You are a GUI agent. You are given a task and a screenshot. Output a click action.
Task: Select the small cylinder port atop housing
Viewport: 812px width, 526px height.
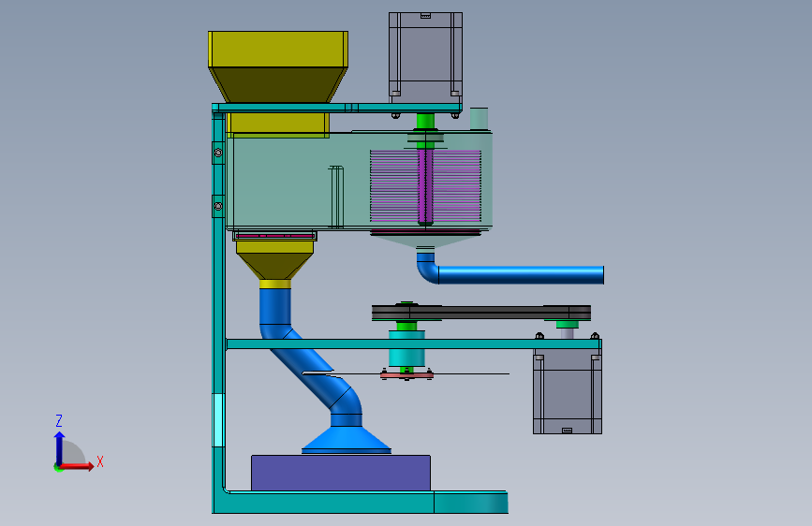click(479, 119)
